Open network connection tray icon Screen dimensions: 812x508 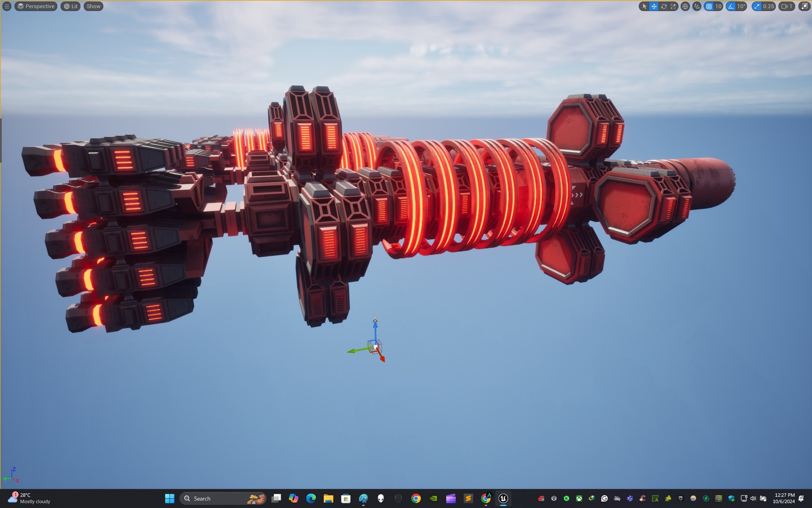click(x=744, y=498)
